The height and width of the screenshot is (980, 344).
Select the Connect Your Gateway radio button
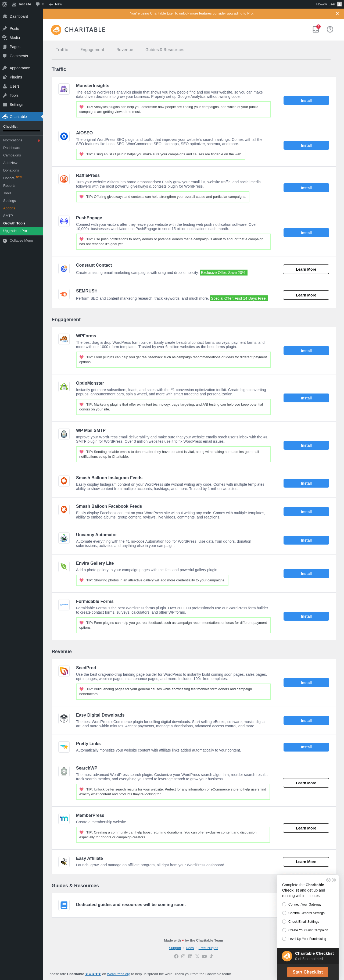(x=284, y=904)
